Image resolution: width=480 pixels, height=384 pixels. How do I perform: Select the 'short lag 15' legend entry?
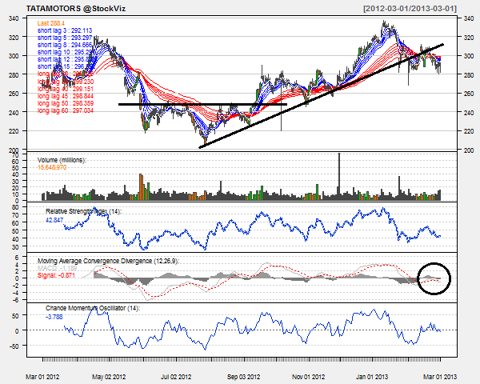tap(65, 67)
